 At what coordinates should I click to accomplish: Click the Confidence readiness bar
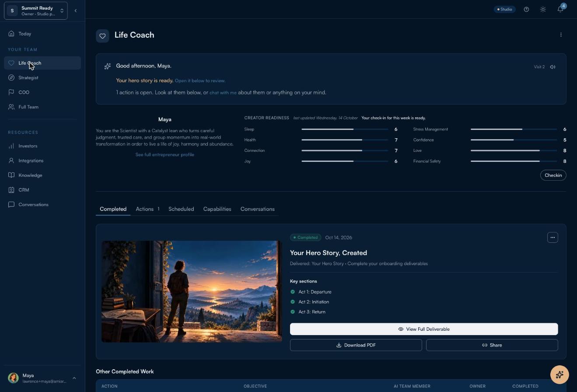point(514,140)
